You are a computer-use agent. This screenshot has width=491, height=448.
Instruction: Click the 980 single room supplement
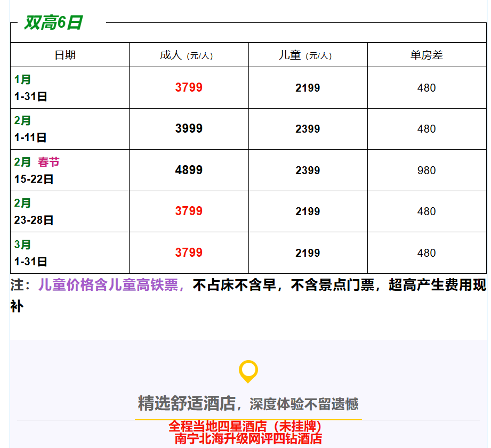coord(426,170)
